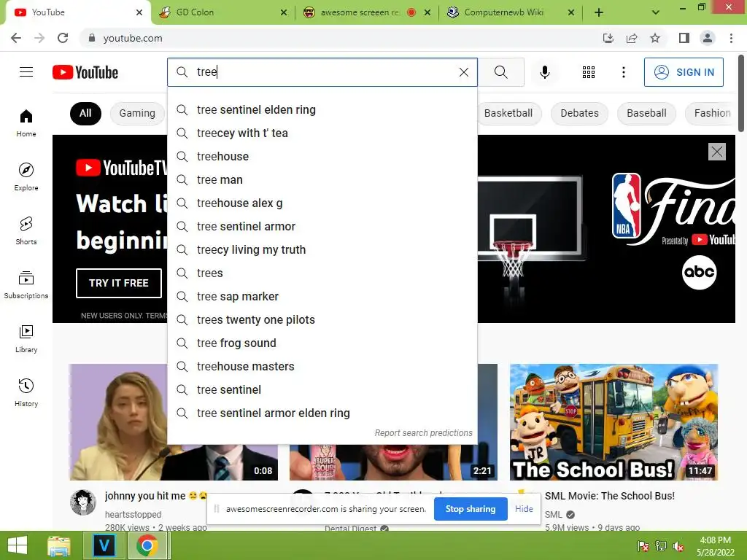The image size is (747, 560).
Task: Open Explore in sidebar
Action: click(x=26, y=176)
